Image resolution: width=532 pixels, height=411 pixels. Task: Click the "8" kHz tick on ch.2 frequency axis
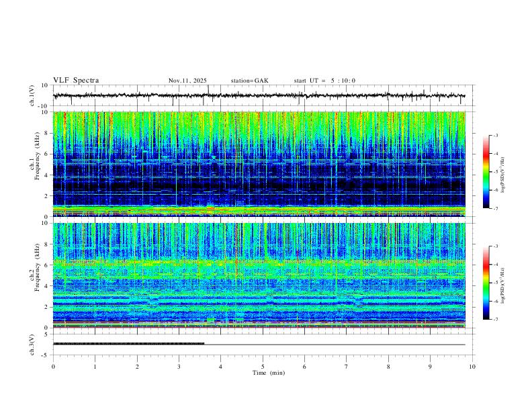click(47, 244)
